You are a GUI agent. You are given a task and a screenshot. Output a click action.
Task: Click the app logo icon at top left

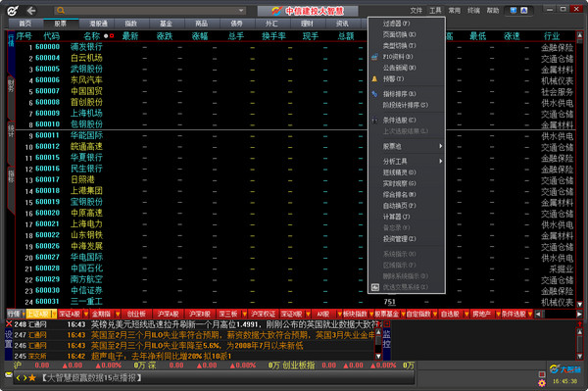(13, 11)
